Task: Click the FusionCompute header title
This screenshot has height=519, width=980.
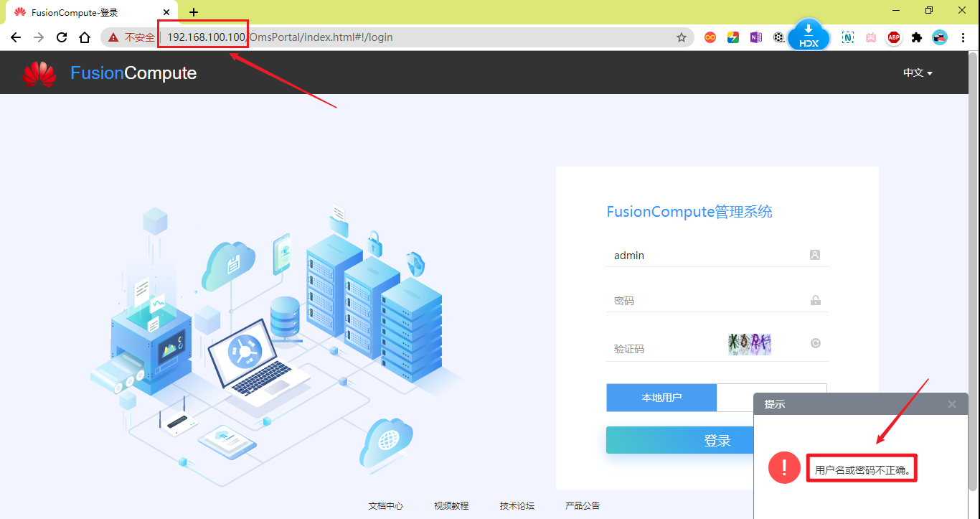Action: 133,73
